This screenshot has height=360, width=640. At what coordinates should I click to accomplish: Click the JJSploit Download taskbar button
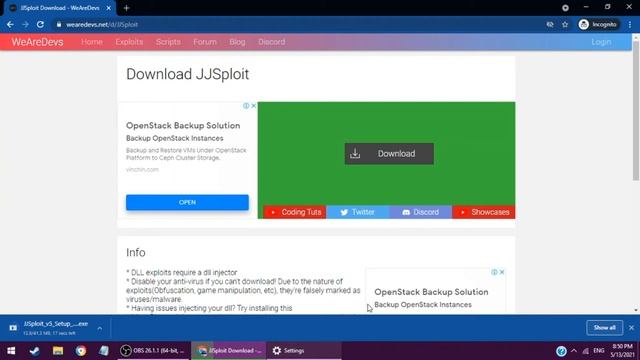click(x=229, y=351)
